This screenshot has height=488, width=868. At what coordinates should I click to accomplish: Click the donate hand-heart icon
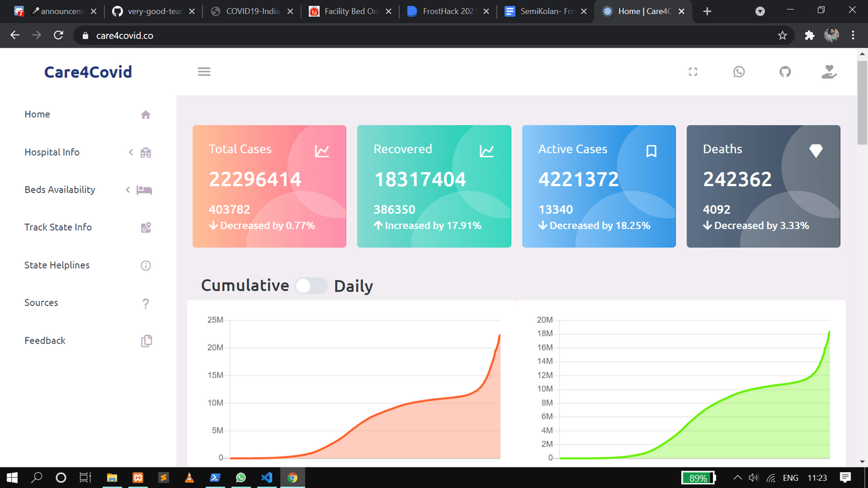click(x=829, y=72)
